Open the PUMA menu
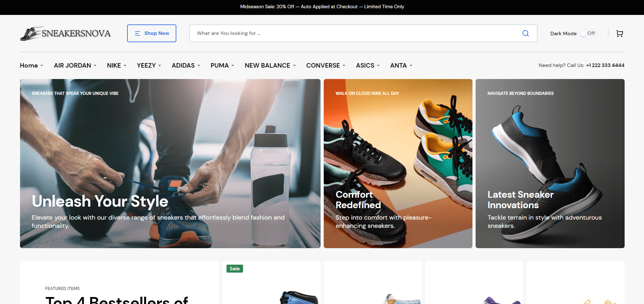Image resolution: width=644 pixels, height=304 pixels. 220,65
